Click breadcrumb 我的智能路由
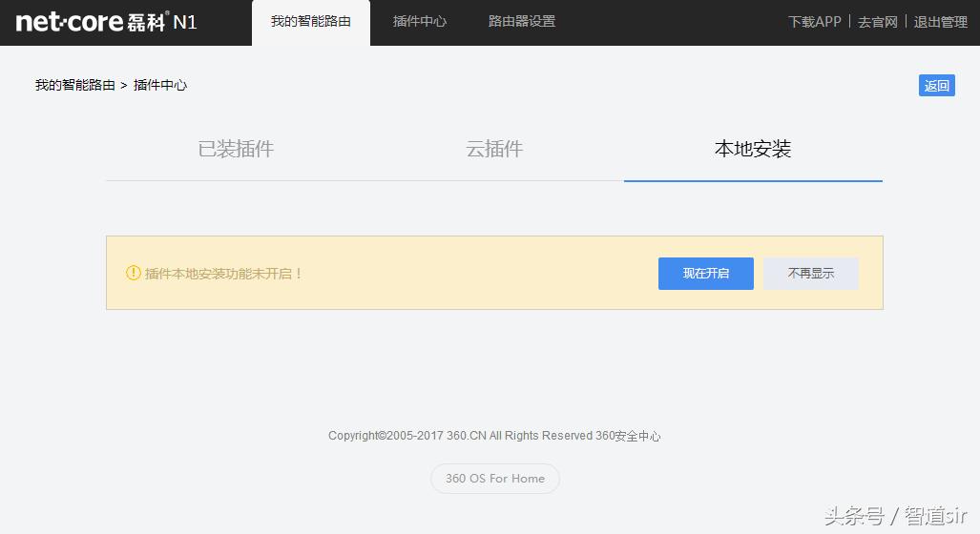The height and width of the screenshot is (534, 980). pyautogui.click(x=75, y=85)
